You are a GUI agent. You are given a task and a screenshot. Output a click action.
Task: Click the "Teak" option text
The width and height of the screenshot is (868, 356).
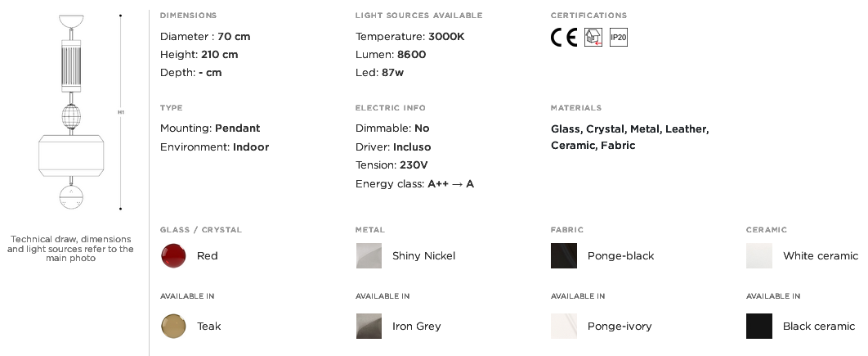(209, 326)
